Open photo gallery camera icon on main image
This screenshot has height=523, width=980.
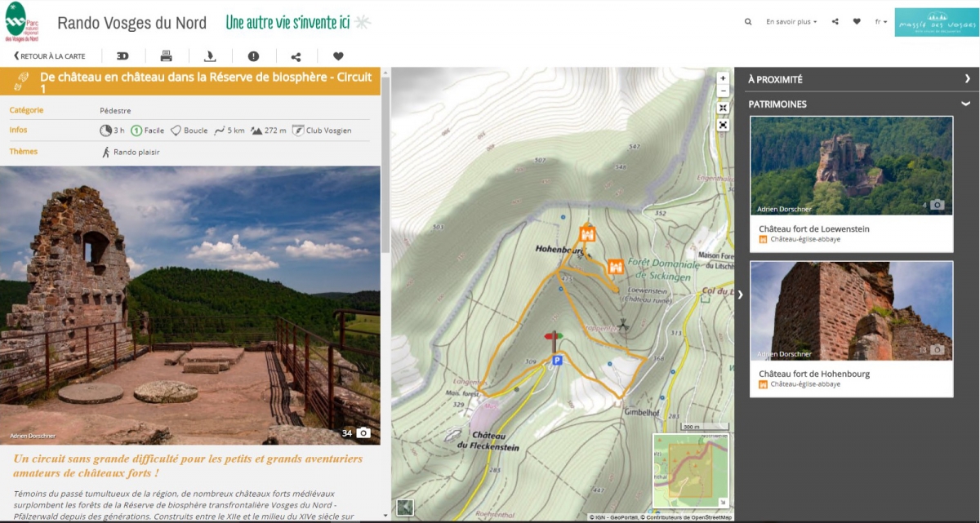363,432
